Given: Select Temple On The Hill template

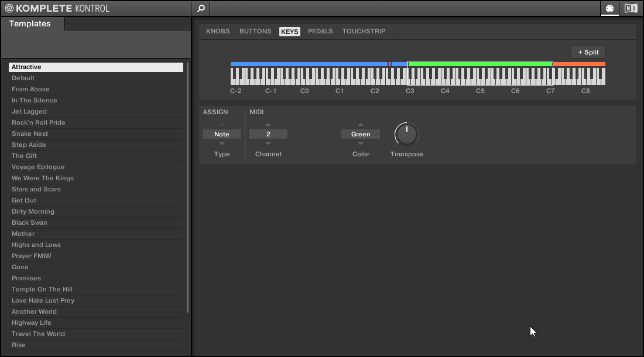Looking at the screenshot, I should pos(95,289).
